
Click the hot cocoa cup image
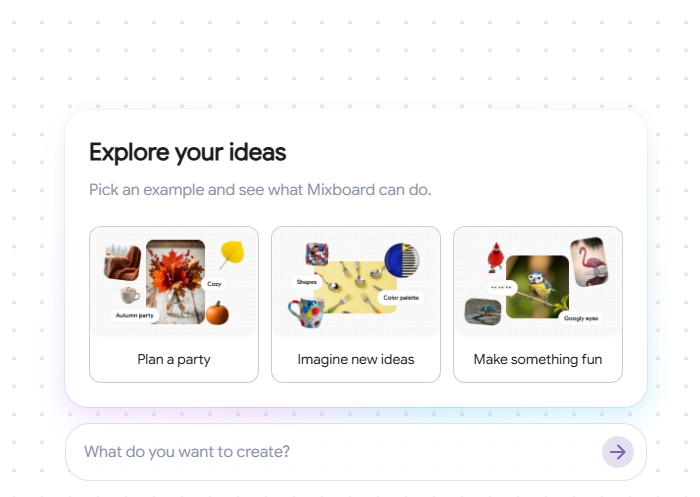click(x=129, y=295)
